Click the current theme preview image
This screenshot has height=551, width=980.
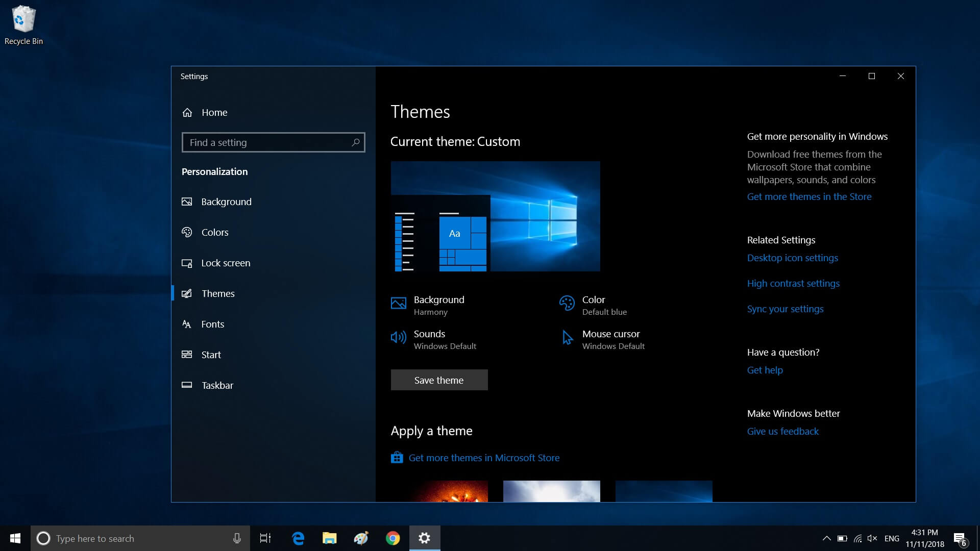pyautogui.click(x=496, y=216)
